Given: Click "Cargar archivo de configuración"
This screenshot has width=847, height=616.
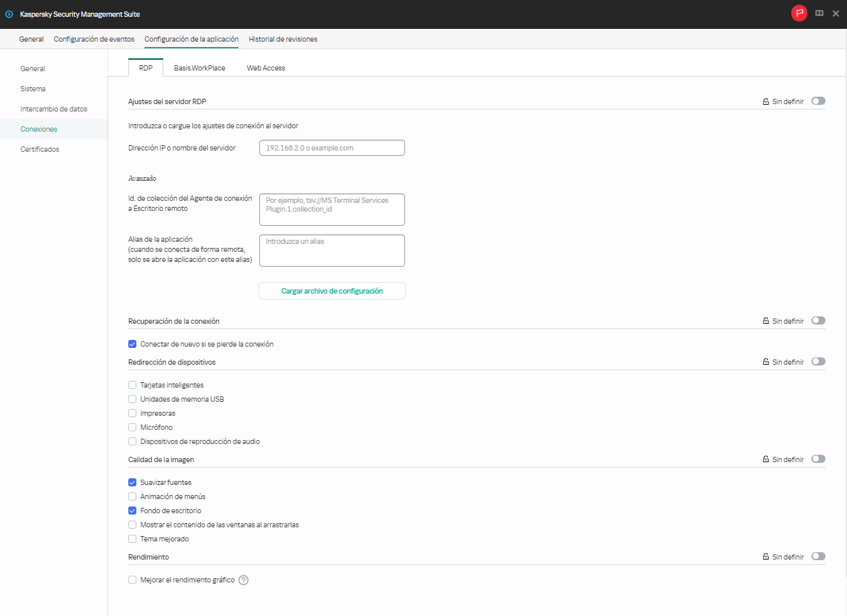Looking at the screenshot, I should pyautogui.click(x=332, y=291).
